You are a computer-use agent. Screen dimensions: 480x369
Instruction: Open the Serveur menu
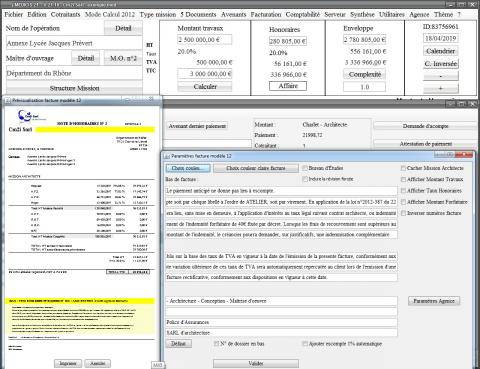click(335, 15)
